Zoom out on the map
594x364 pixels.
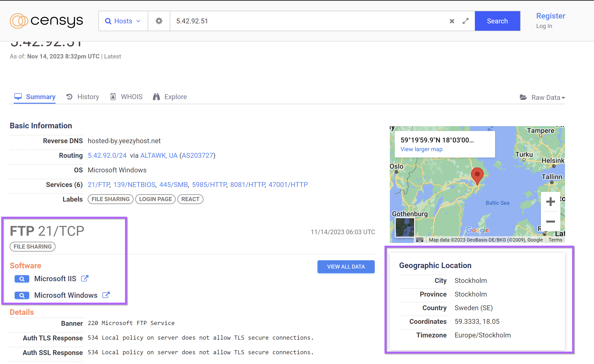(x=550, y=222)
